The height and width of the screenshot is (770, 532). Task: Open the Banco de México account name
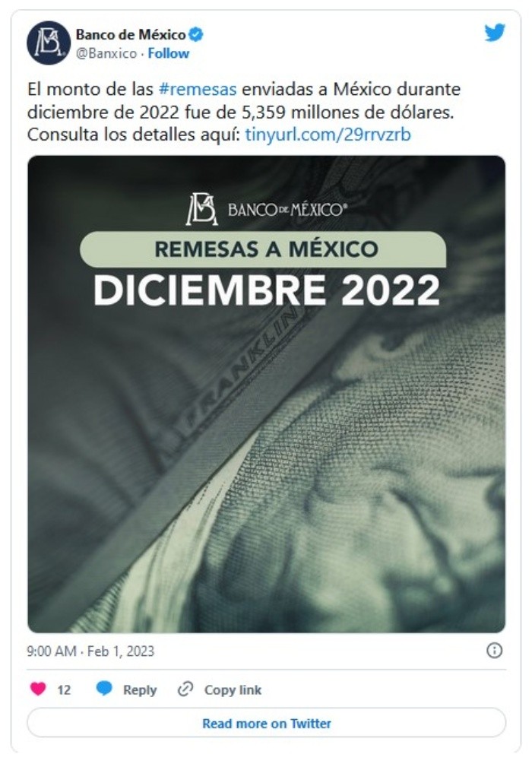pos(131,35)
